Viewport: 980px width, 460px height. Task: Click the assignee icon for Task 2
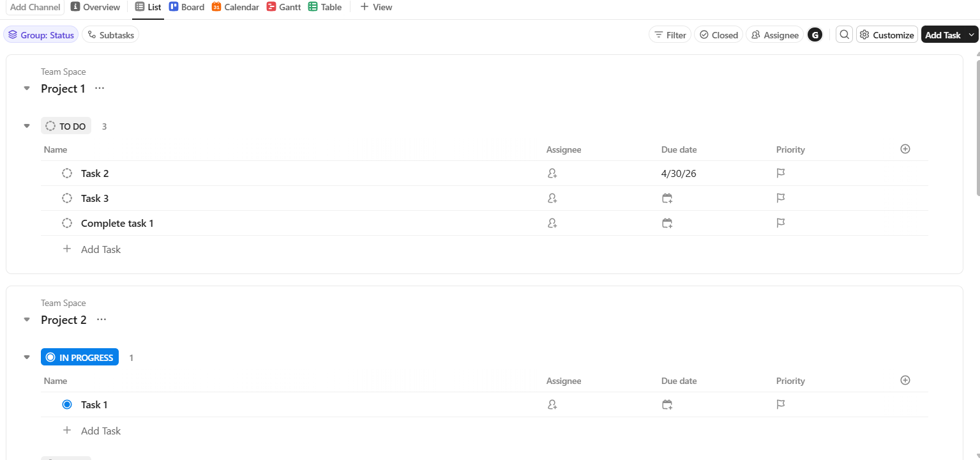552,173
